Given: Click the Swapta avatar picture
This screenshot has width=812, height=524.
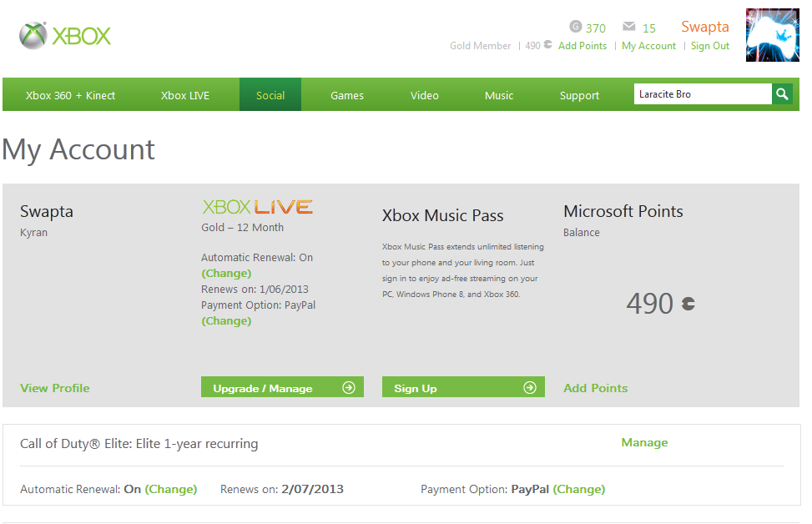Looking at the screenshot, I should tap(772, 35).
